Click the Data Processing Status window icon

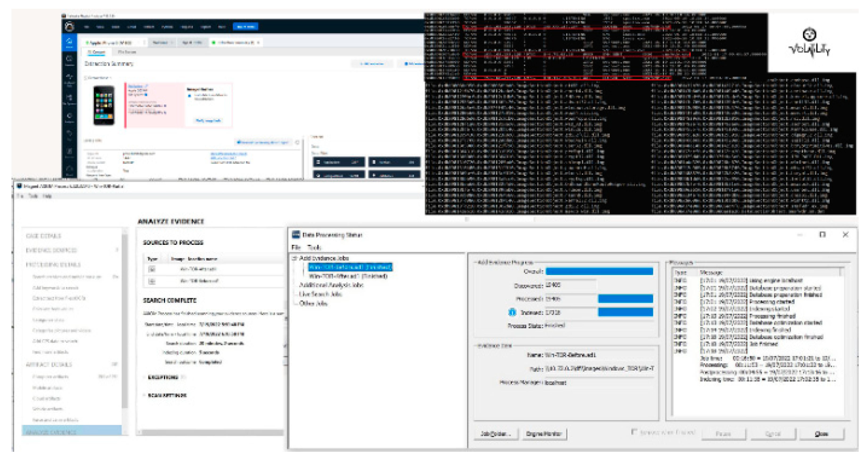[x=296, y=234]
